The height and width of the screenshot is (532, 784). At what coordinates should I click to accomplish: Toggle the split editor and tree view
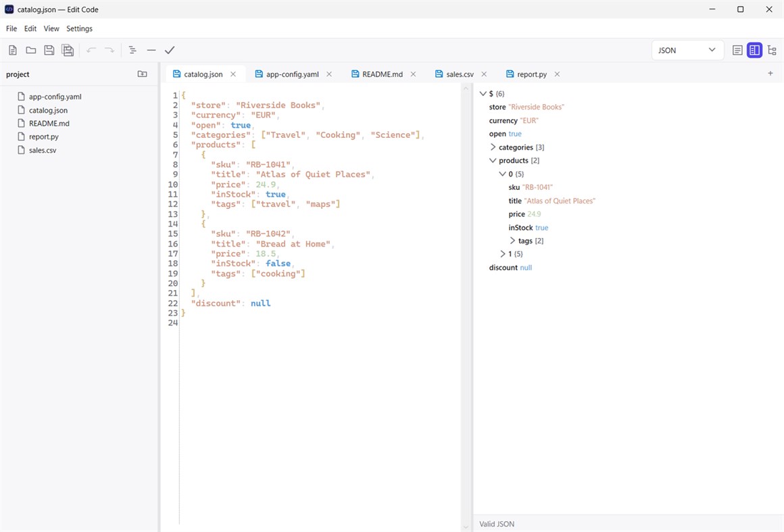click(754, 50)
